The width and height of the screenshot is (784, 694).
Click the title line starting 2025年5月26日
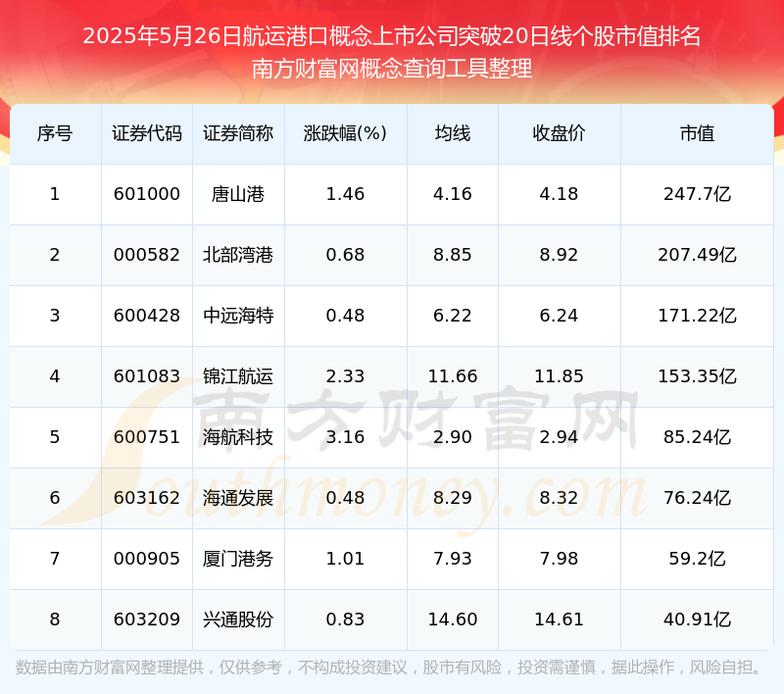[391, 36]
